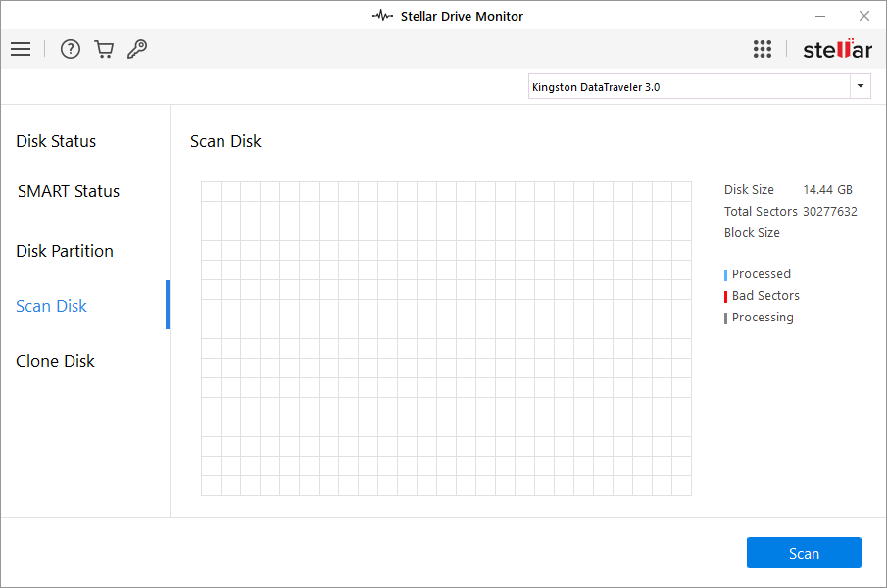Click the Processed blue legend marker

[725, 274]
